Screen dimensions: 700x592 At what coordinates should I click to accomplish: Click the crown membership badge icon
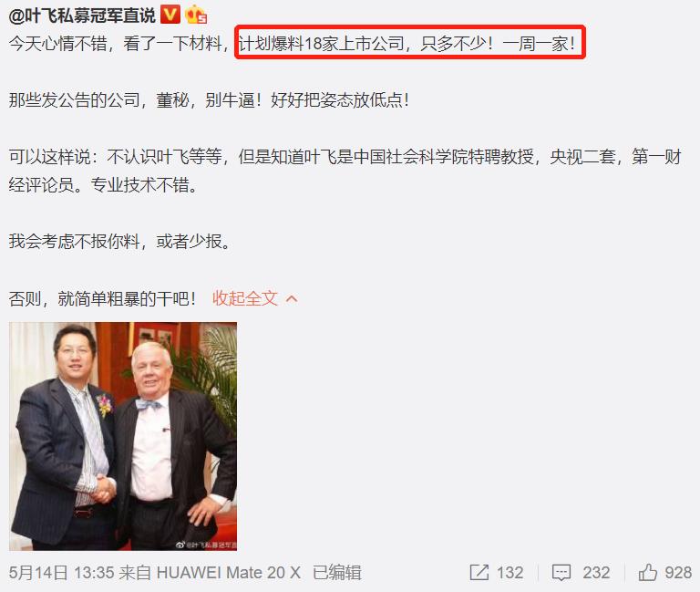(197, 15)
